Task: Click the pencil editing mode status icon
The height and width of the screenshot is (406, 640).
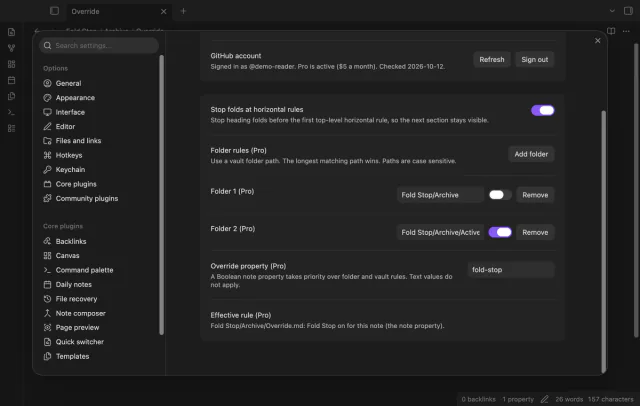Action: pyautogui.click(x=544, y=399)
